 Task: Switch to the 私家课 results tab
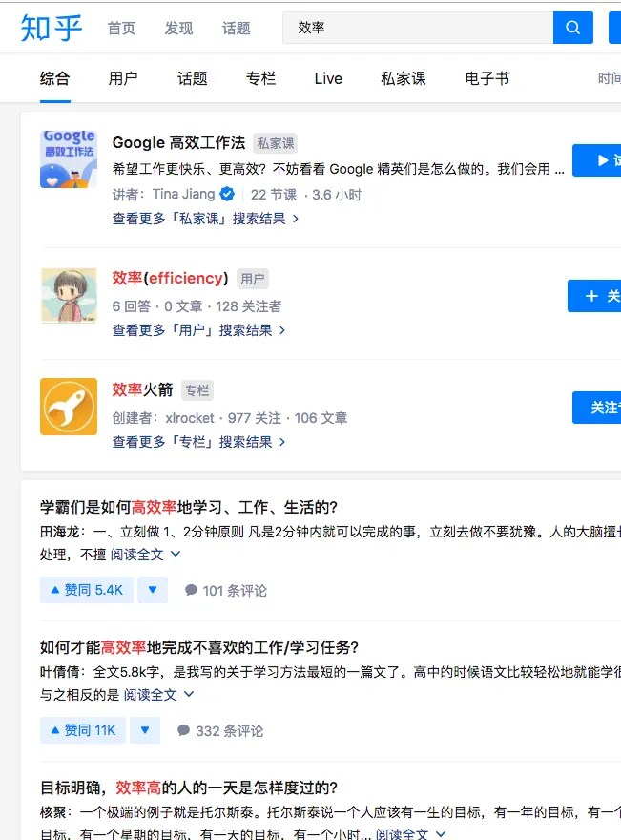(x=404, y=78)
